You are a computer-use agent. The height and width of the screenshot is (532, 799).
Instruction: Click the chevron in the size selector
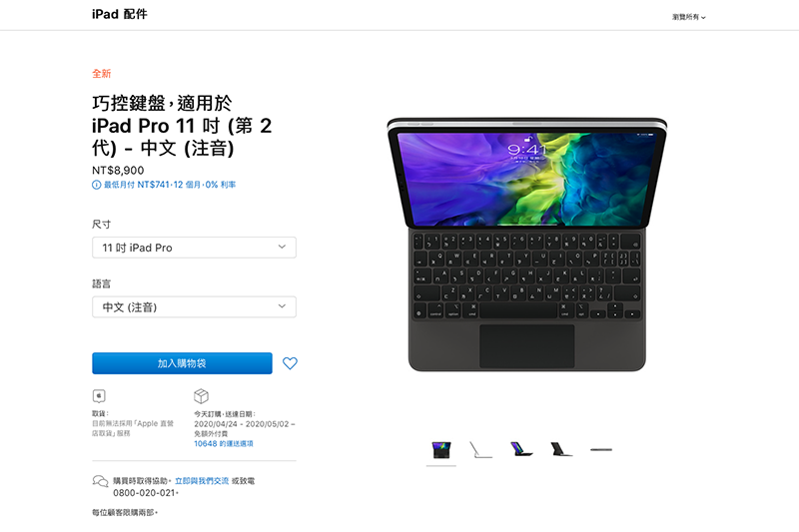click(x=282, y=247)
